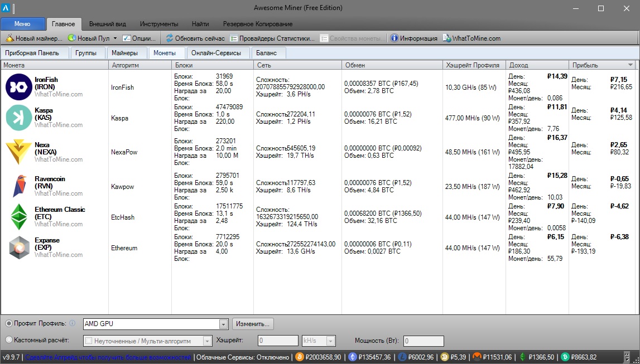Click the IronFish coin logo
This screenshot has width=640, height=364.
(19, 87)
